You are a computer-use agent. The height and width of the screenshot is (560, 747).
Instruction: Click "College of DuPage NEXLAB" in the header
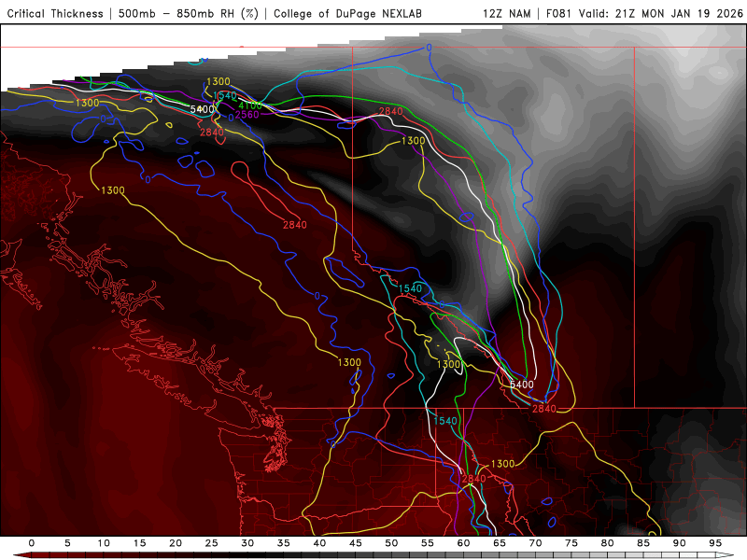tap(347, 13)
